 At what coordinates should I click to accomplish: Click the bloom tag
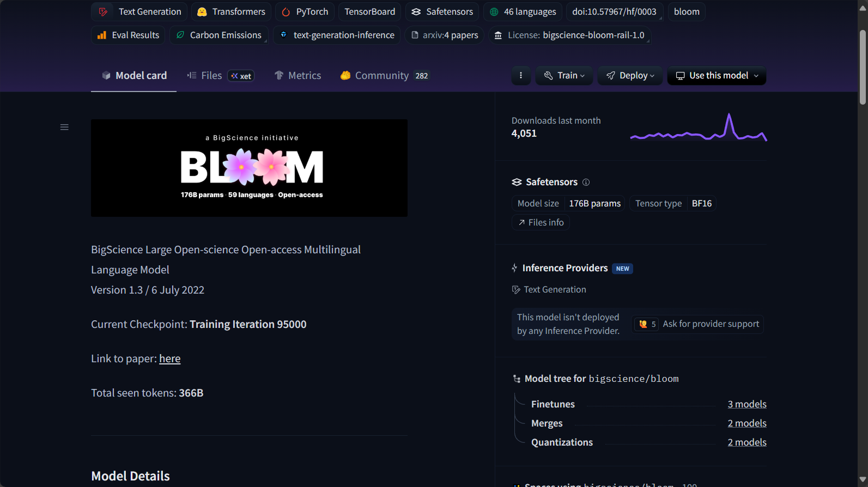tap(687, 12)
